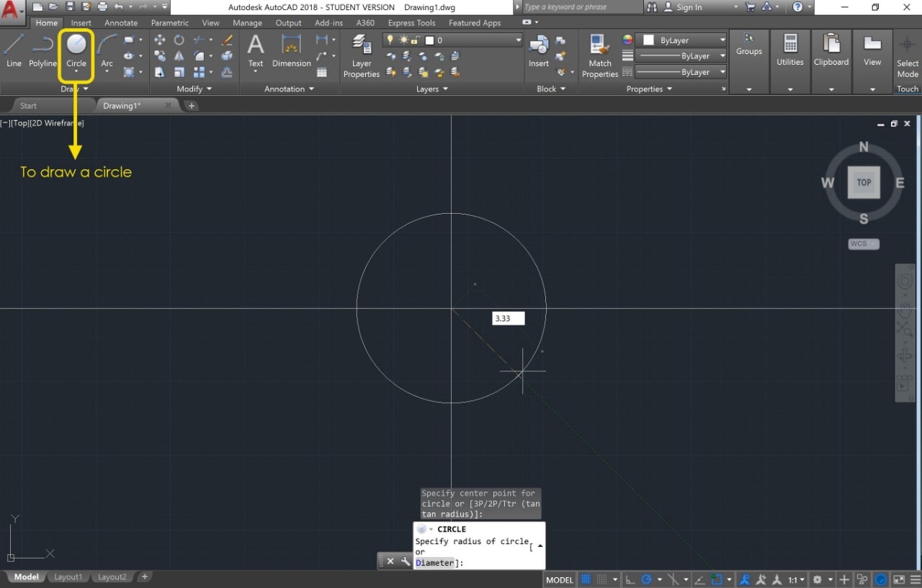Image resolution: width=922 pixels, height=588 pixels.
Task: Open Layer Properties manager
Action: pyautogui.click(x=362, y=55)
